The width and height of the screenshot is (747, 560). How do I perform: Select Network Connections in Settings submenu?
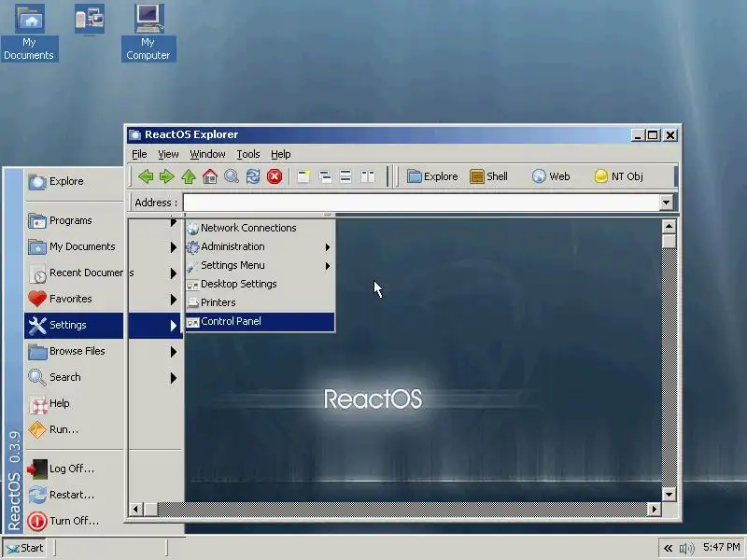point(261,228)
